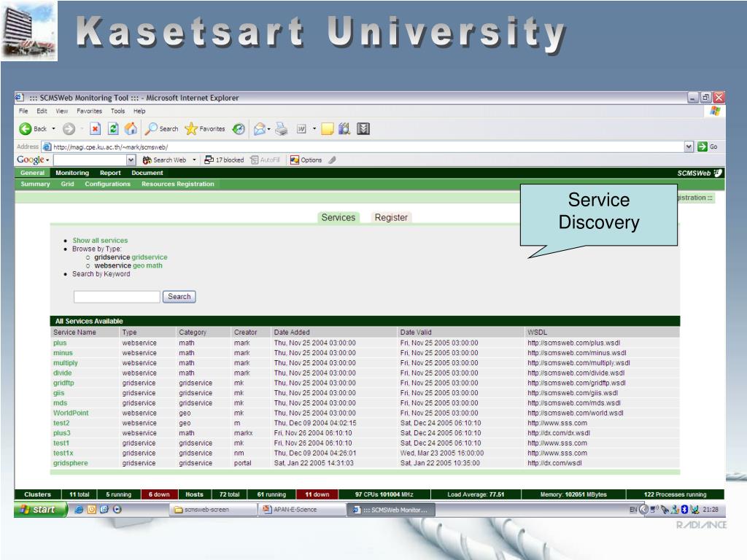Image resolution: width=747 pixels, height=560 pixels.
Task: Click the Messenger icon in toolbar
Action: [363, 128]
